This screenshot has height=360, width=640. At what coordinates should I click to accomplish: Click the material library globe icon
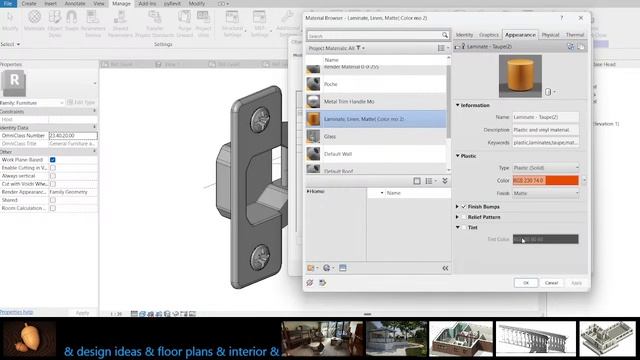click(x=327, y=268)
